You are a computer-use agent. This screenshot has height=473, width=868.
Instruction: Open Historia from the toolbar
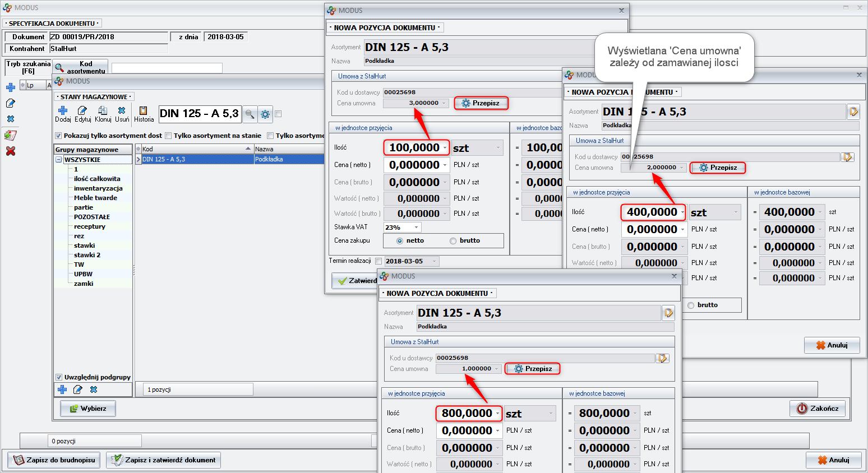click(144, 111)
